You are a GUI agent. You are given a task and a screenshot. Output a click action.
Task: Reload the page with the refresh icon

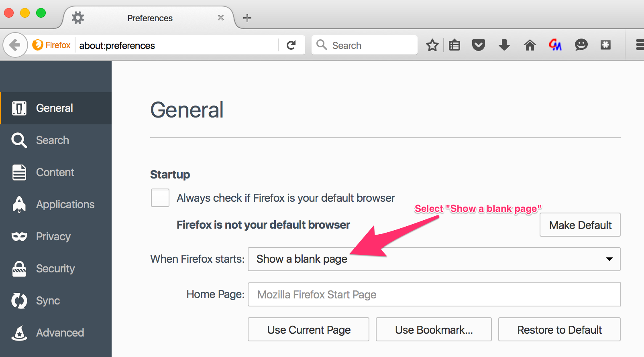pos(291,45)
